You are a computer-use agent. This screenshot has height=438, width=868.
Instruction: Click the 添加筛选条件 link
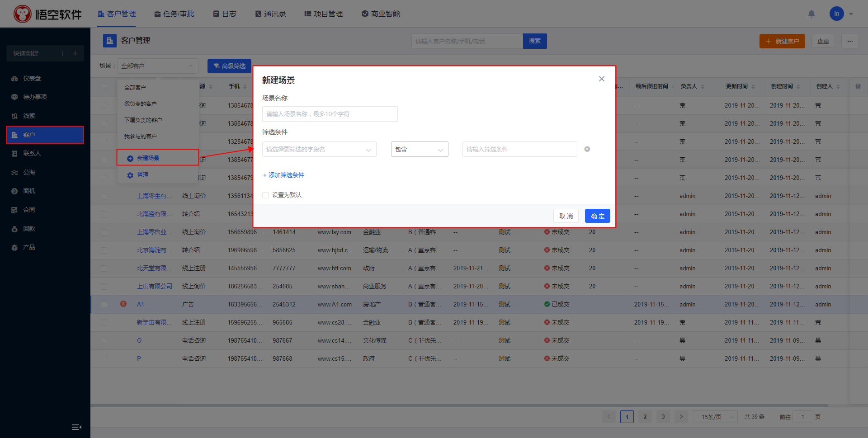coord(283,175)
